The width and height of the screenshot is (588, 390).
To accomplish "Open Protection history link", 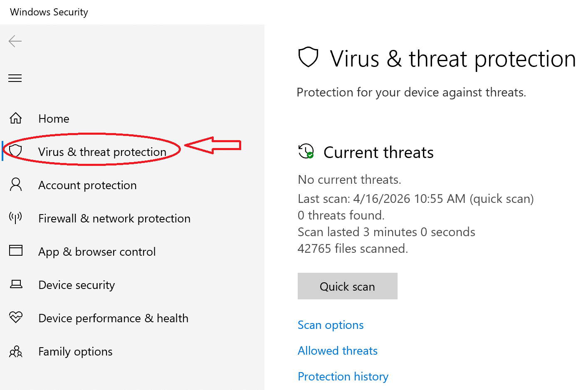I will (x=343, y=377).
